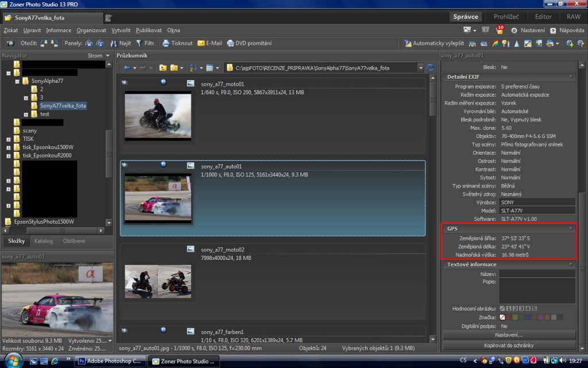Switch to the Editor tab
Image resolution: width=588 pixels, height=368 pixels.
pos(543,17)
